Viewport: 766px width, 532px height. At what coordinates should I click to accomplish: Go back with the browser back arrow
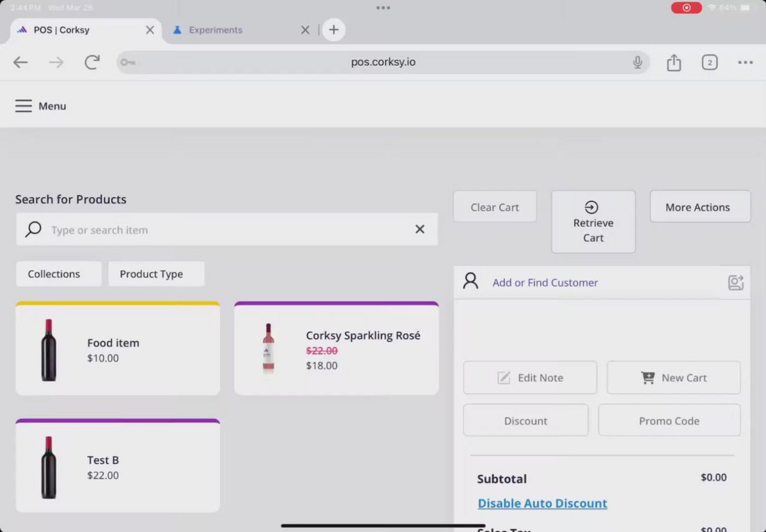pyautogui.click(x=20, y=62)
